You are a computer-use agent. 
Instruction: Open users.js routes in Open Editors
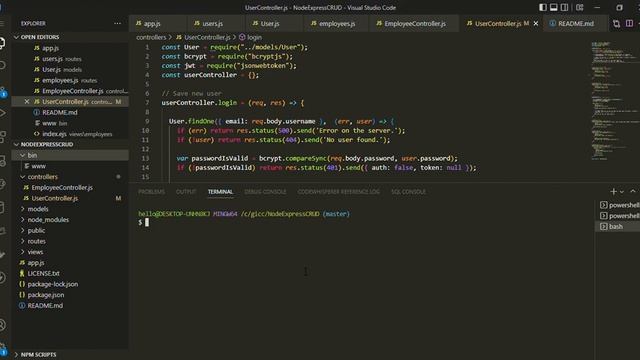70,59
